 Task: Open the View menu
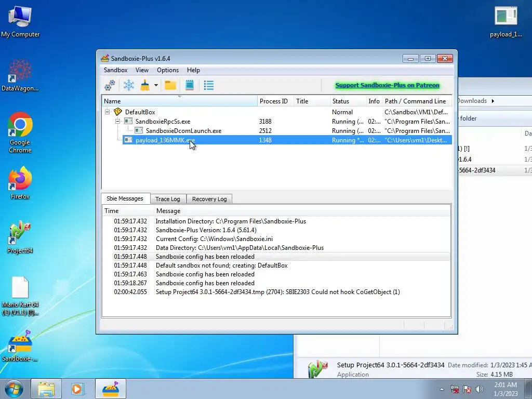point(142,70)
